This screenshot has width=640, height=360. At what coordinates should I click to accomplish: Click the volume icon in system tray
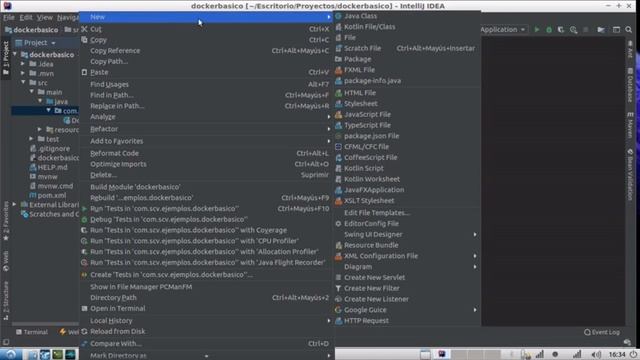point(596,354)
